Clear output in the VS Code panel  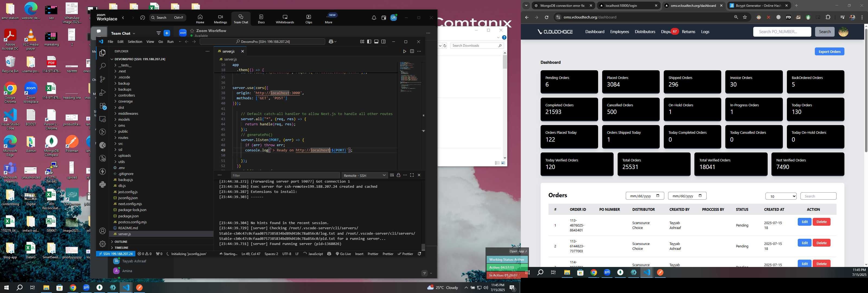coord(391,175)
